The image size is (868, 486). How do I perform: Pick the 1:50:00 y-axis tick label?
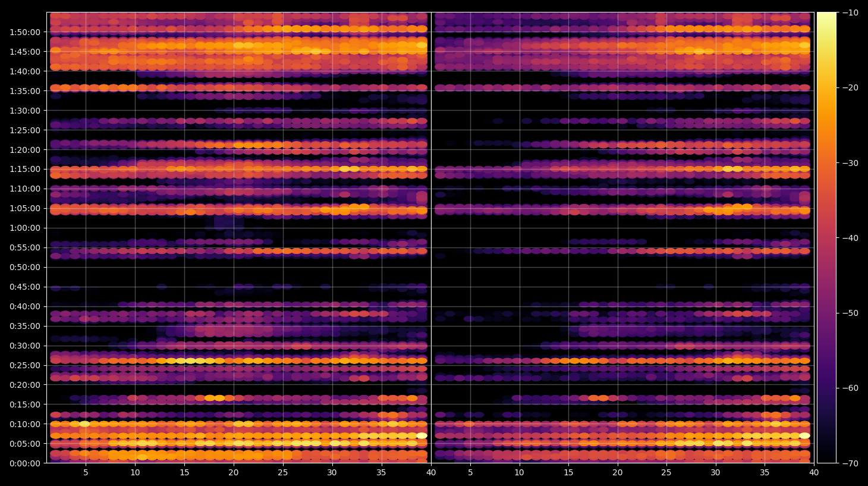[x=25, y=32]
